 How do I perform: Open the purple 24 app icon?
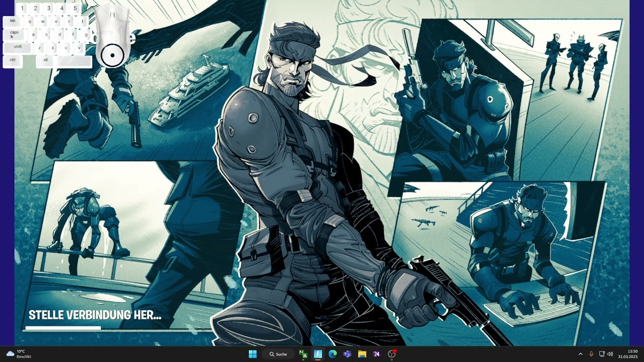tap(376, 354)
